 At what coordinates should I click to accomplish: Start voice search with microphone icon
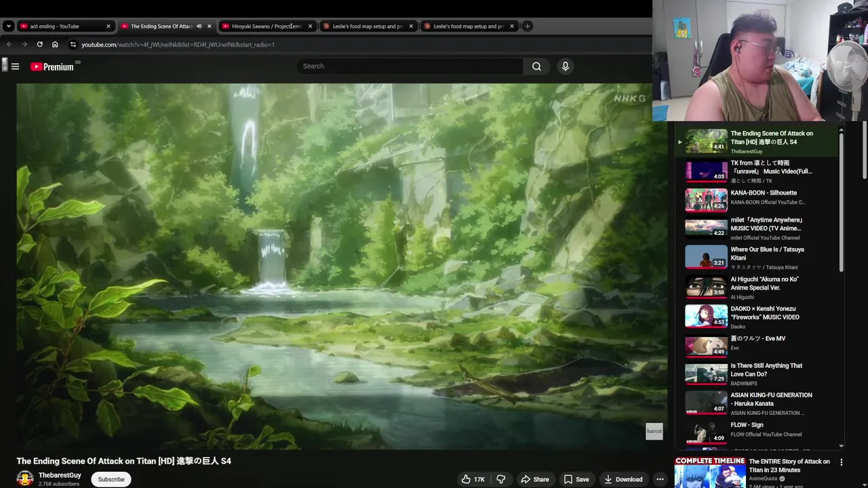click(x=566, y=66)
